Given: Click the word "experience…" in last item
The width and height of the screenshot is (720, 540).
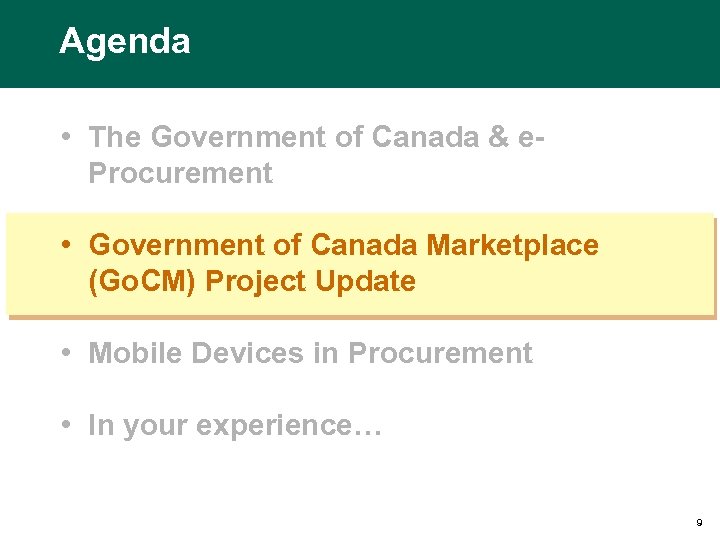Looking at the screenshot, I should tap(288, 425).
